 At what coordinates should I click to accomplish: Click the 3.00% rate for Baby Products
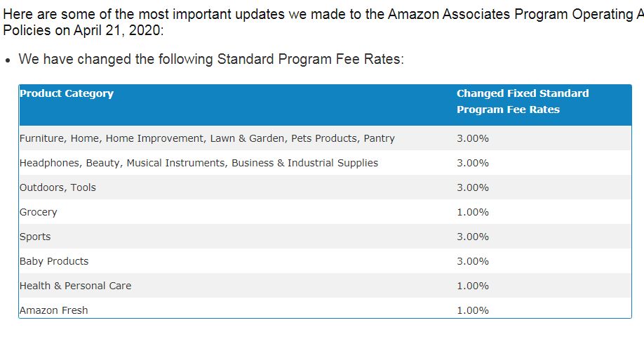pos(473,261)
